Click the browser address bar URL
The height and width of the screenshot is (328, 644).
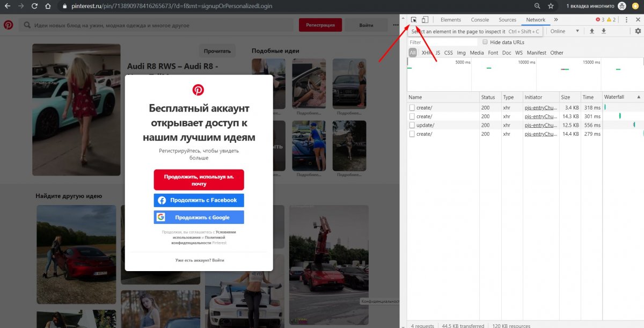pos(172,6)
